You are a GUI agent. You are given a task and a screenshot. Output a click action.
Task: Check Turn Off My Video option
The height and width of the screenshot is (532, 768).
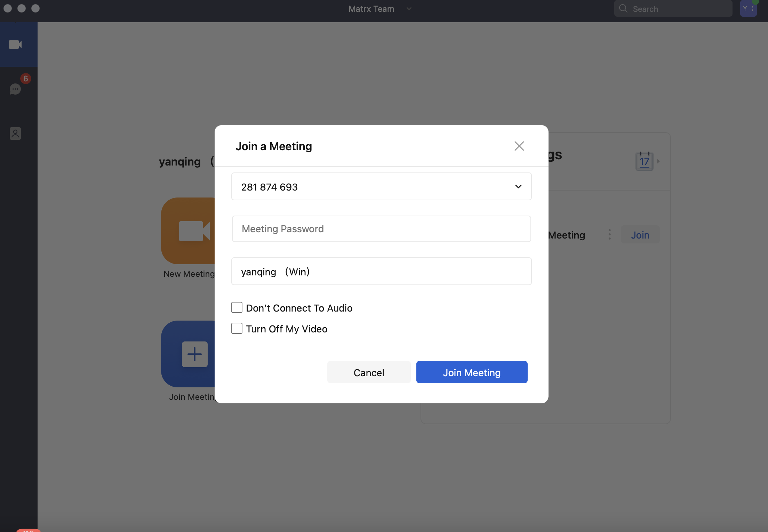pos(237,329)
